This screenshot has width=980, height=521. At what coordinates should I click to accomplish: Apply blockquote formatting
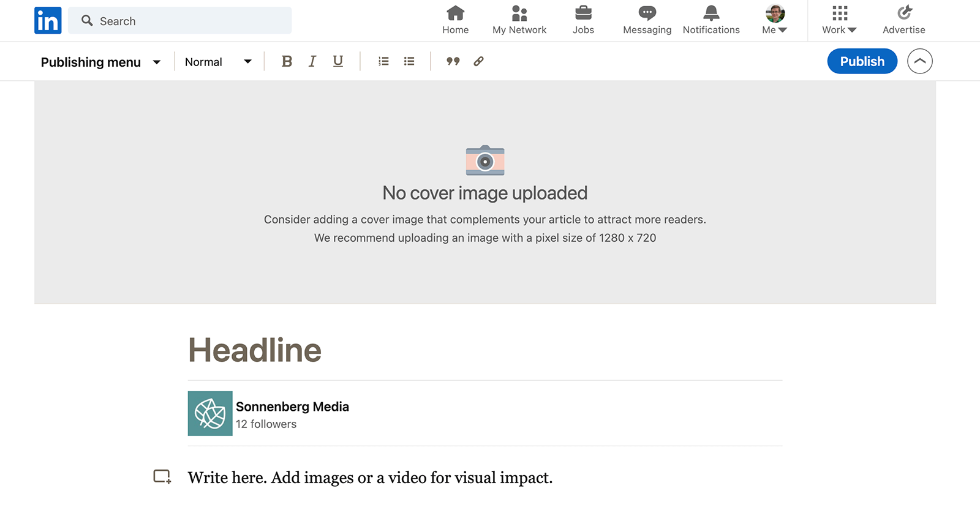click(453, 61)
